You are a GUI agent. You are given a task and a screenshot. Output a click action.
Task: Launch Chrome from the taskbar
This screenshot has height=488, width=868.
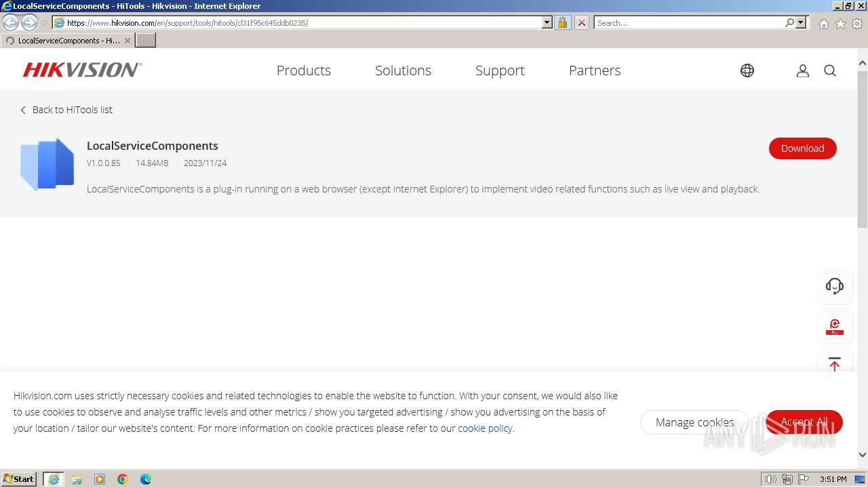coord(123,479)
